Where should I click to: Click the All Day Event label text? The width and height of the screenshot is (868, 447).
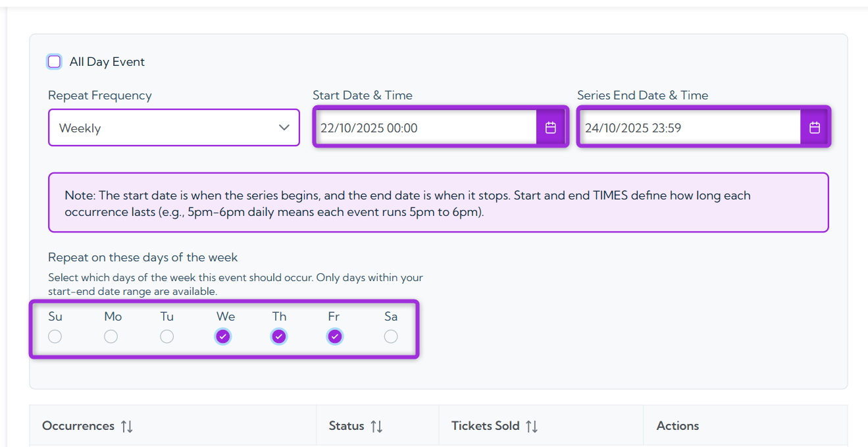tap(107, 62)
